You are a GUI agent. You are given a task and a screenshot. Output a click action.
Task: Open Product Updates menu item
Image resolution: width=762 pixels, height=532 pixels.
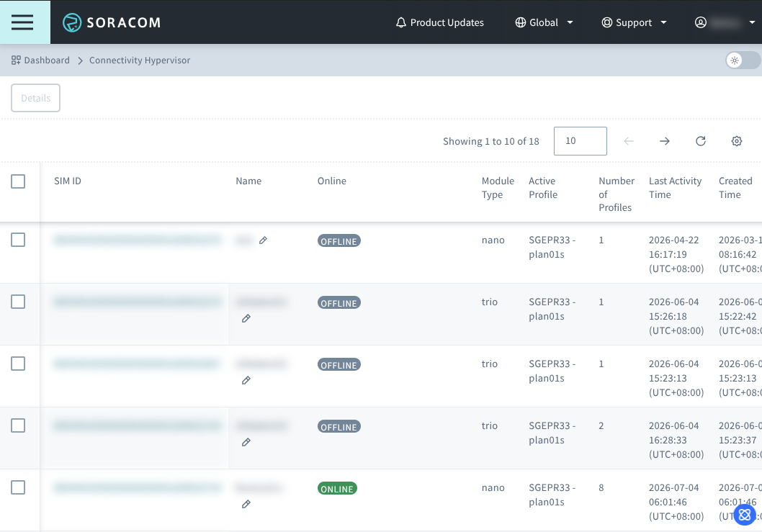click(440, 22)
